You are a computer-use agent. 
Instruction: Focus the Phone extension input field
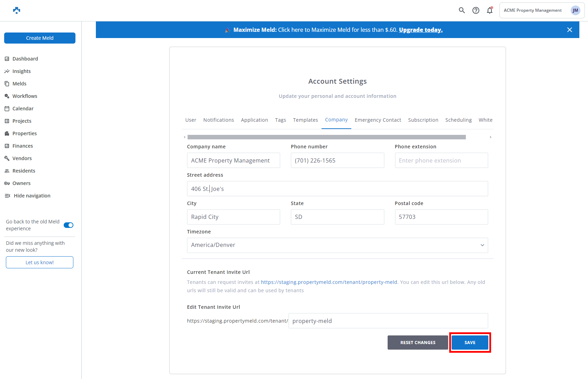[x=441, y=160]
